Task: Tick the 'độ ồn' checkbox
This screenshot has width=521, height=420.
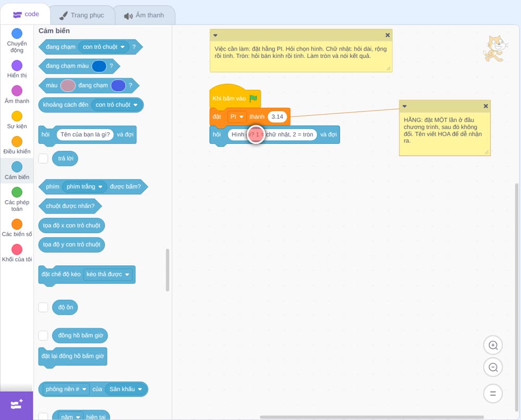Action: point(43,307)
